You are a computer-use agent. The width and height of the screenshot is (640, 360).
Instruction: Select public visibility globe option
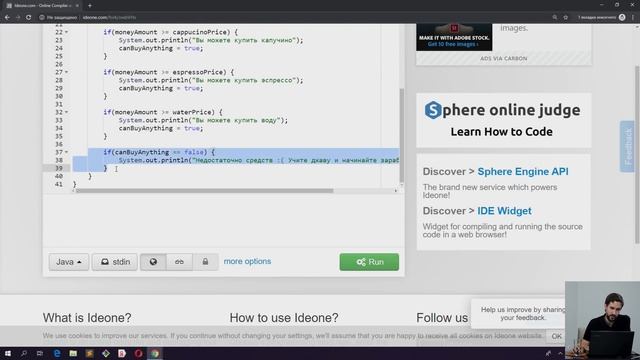coord(153,262)
